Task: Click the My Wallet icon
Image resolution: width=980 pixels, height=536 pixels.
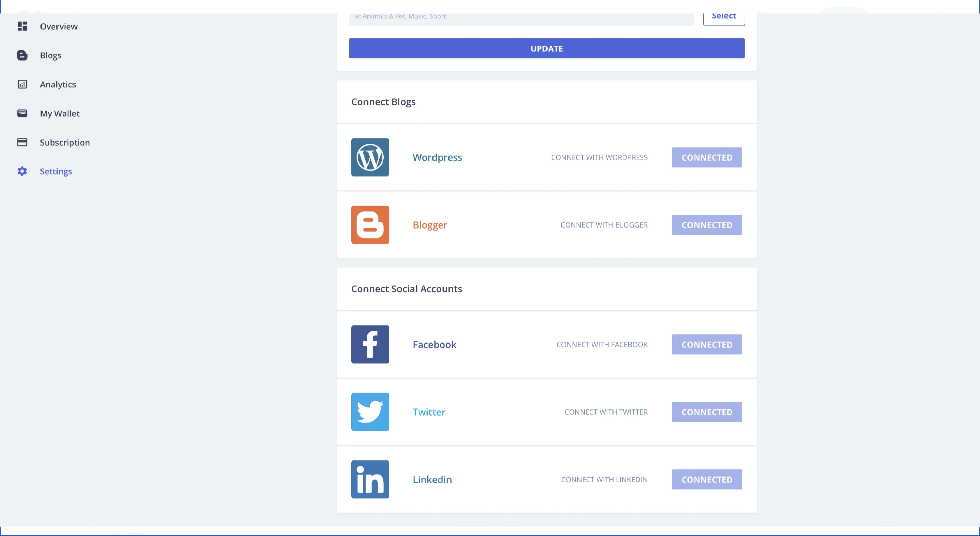Action: click(x=22, y=113)
